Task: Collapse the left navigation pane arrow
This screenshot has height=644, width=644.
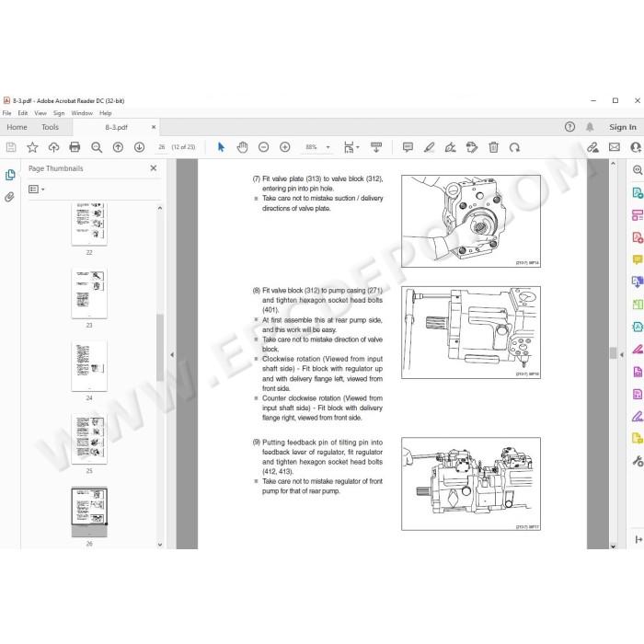Action: coord(172,354)
